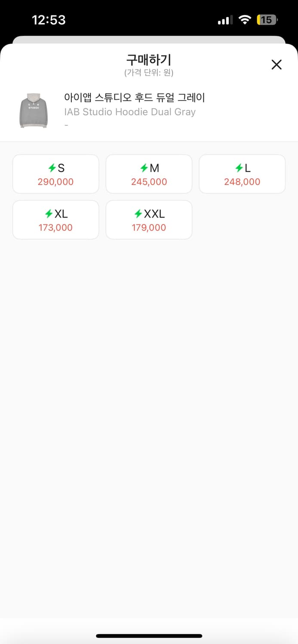
Task: Close the 구매하기 purchase sheet
Action: [x=276, y=64]
